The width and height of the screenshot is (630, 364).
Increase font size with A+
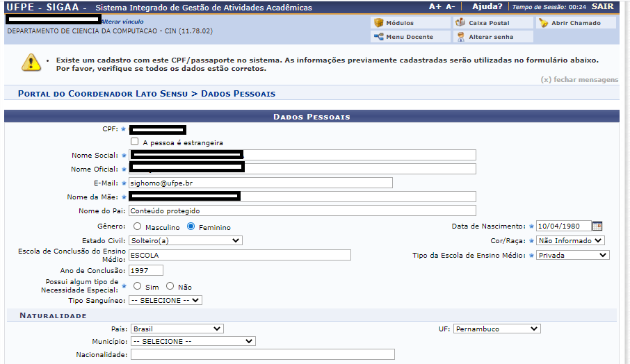(x=435, y=7)
